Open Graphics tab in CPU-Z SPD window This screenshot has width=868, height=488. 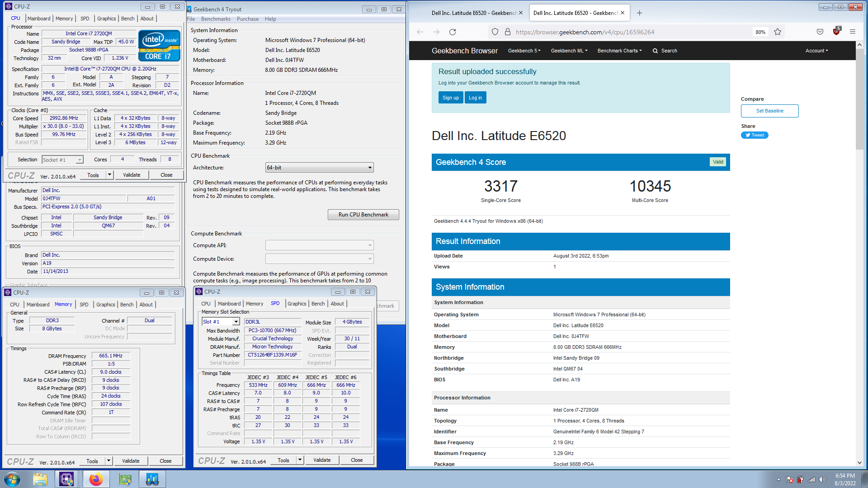coord(297,304)
